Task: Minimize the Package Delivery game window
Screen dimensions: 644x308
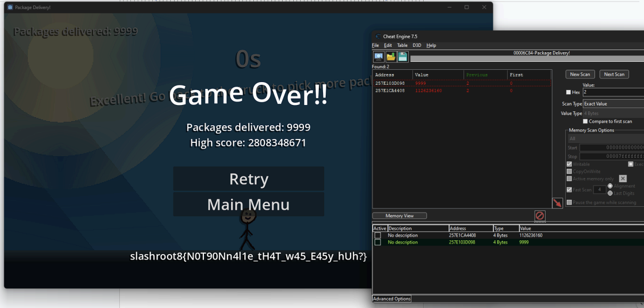Action: (x=450, y=7)
